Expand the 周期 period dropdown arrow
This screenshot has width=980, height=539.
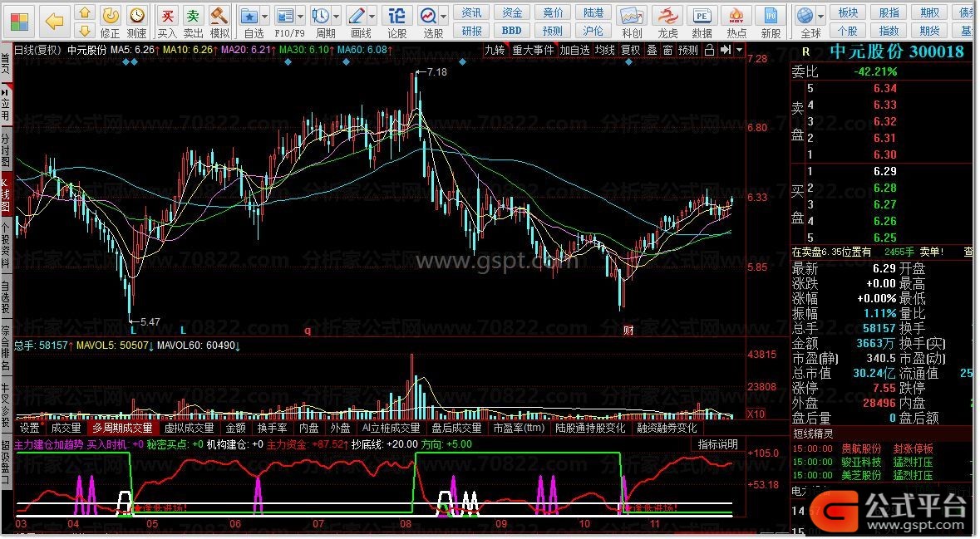pyautogui.click(x=337, y=16)
